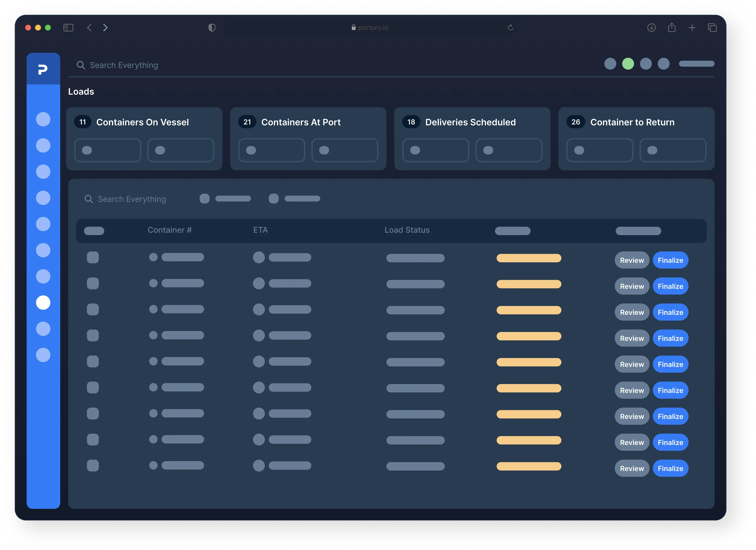This screenshot has width=756, height=550.
Task: Open the Containers On Vessel card
Action: (142, 122)
